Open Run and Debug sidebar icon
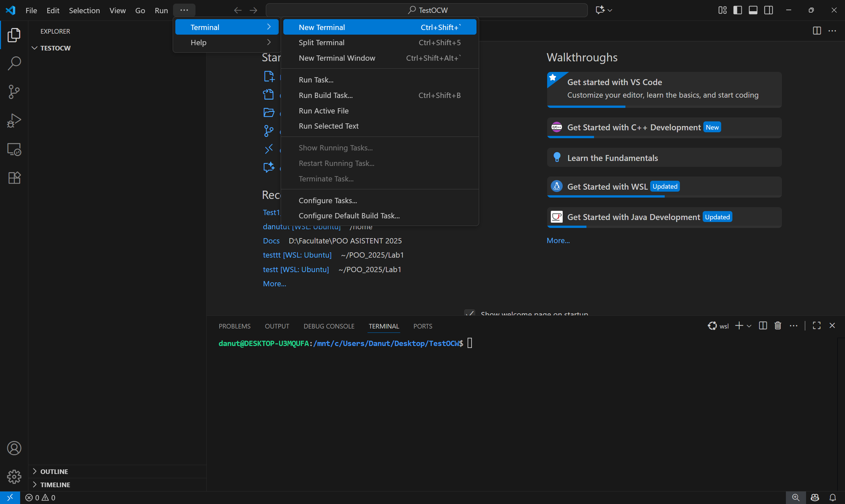Viewport: 845px width, 504px height. point(14,120)
